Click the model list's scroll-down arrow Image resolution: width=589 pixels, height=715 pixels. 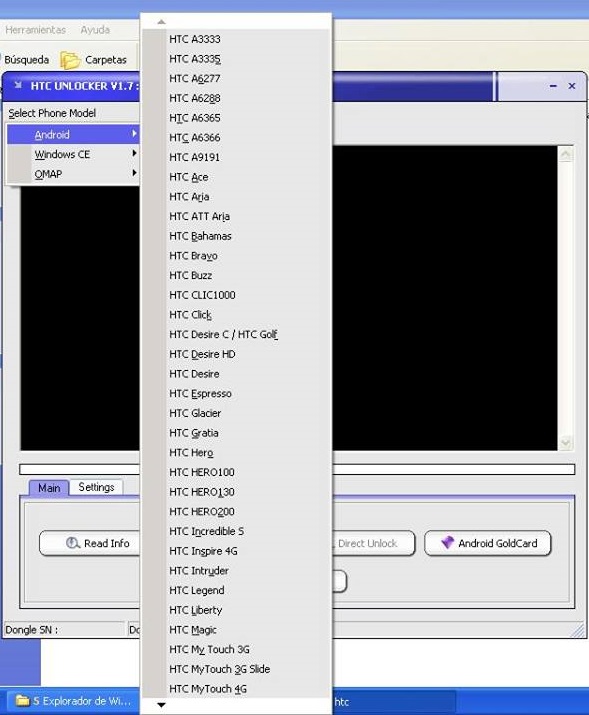click(x=161, y=705)
